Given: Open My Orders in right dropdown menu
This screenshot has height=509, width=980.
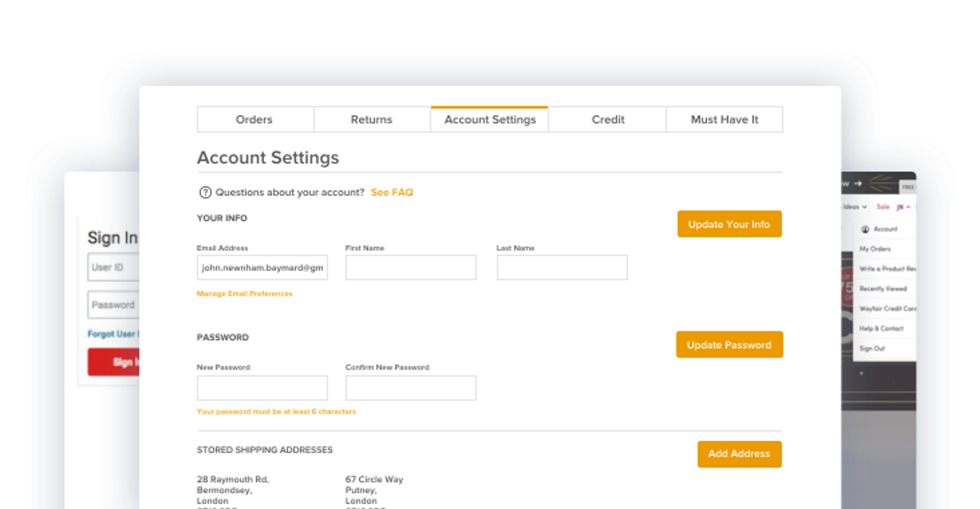Looking at the screenshot, I should click(875, 249).
